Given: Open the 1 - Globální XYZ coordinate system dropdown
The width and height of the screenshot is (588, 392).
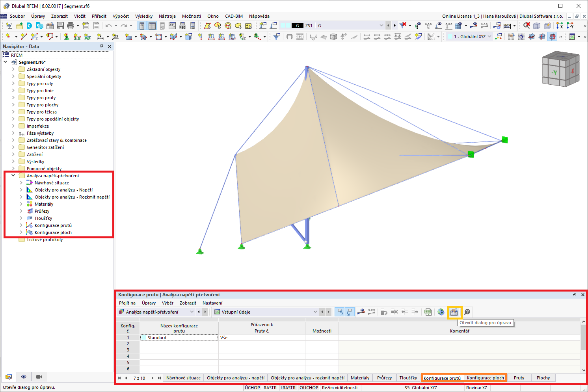Looking at the screenshot, I should [489, 37].
